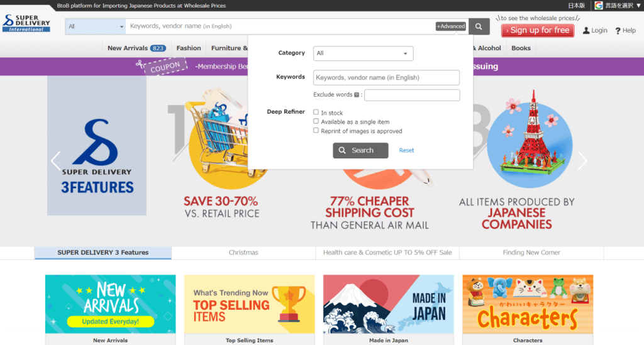This screenshot has width=644, height=345.
Task: Click the header keywords search field
Action: (280, 26)
